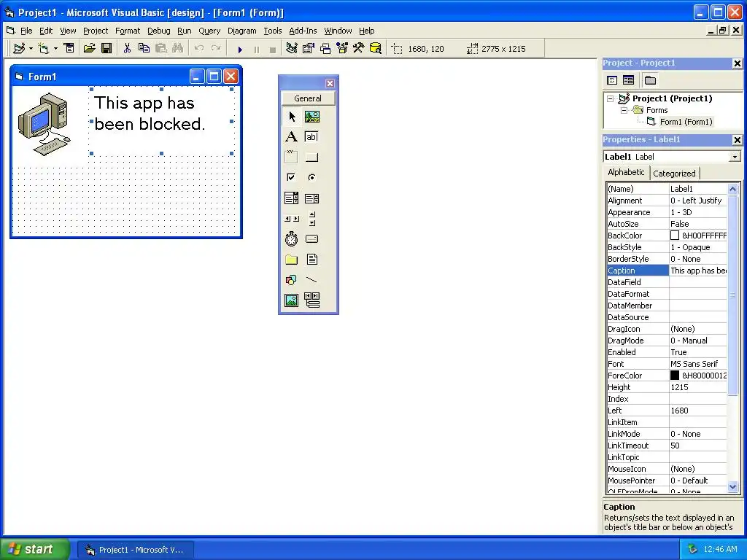Select the VScrollBar control in the toolbox
The image size is (747, 560).
coord(312,219)
